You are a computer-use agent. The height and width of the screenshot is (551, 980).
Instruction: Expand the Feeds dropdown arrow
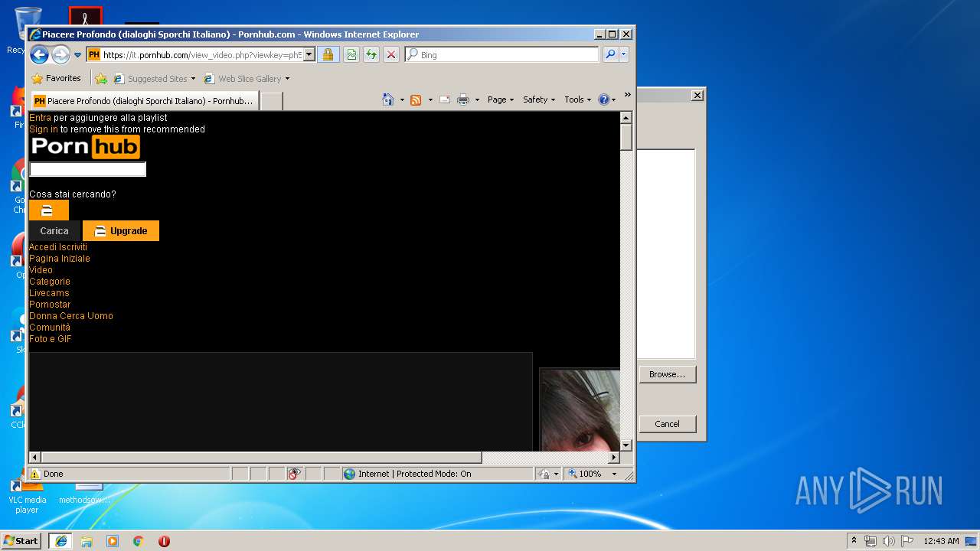point(430,99)
